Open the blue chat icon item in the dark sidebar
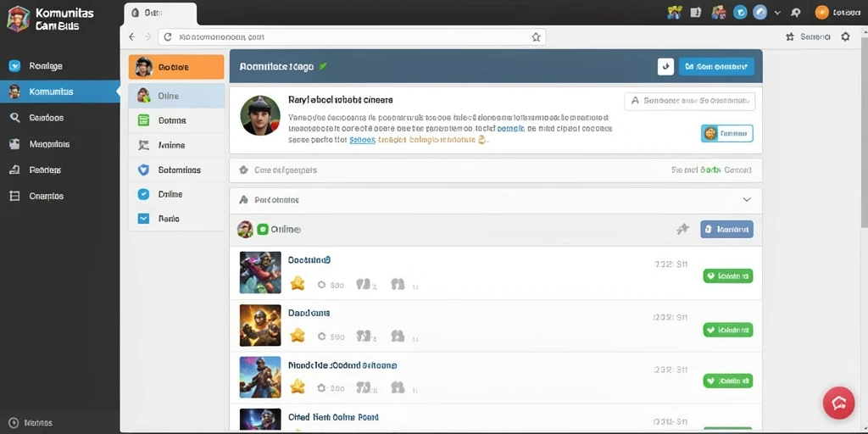This screenshot has height=434, width=868. [x=60, y=66]
